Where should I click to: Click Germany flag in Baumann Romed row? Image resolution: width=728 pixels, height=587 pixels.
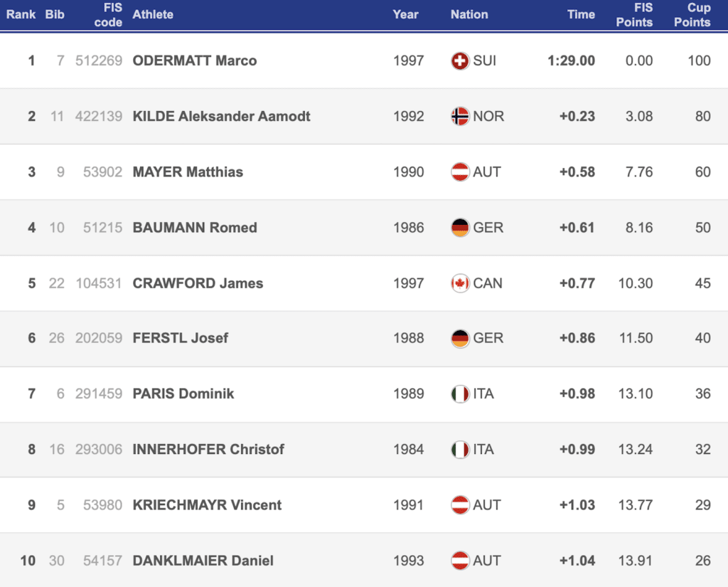click(x=460, y=228)
